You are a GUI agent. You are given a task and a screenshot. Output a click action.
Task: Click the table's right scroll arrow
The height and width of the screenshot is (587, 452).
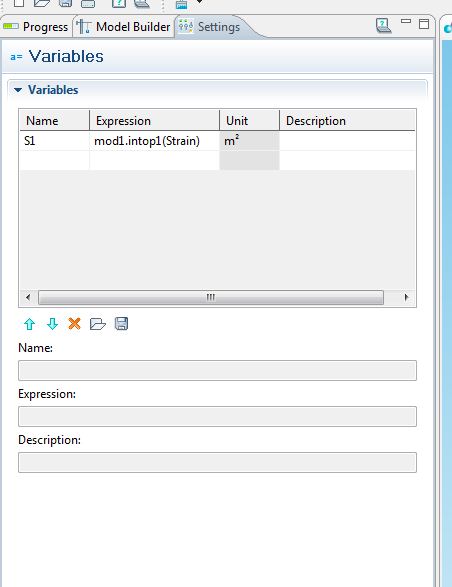(407, 298)
